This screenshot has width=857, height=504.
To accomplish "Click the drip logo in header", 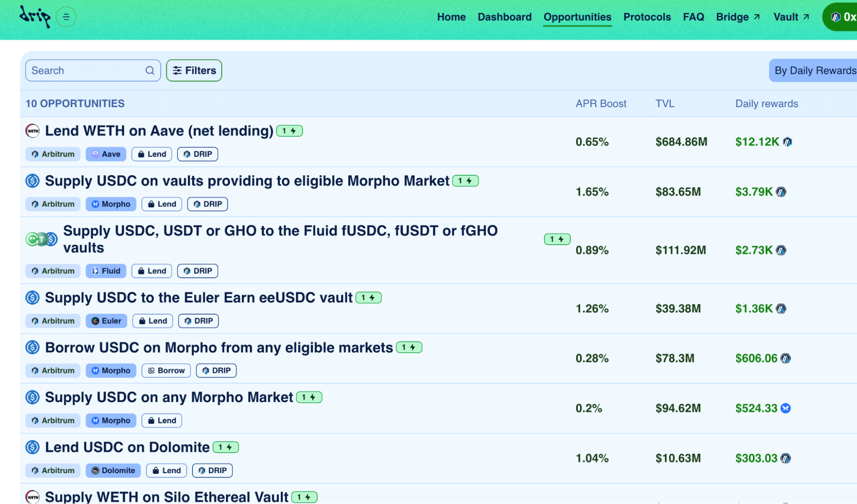I will (x=35, y=16).
